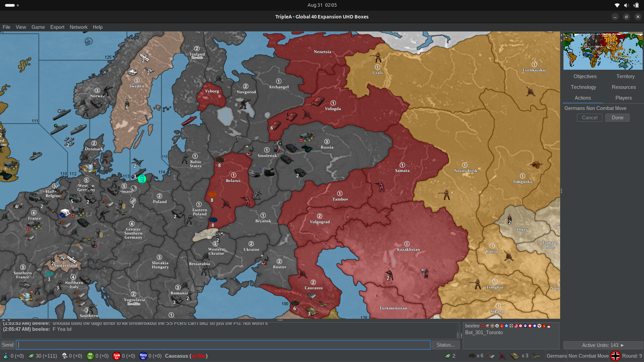Switch to the Players tab

624,98
